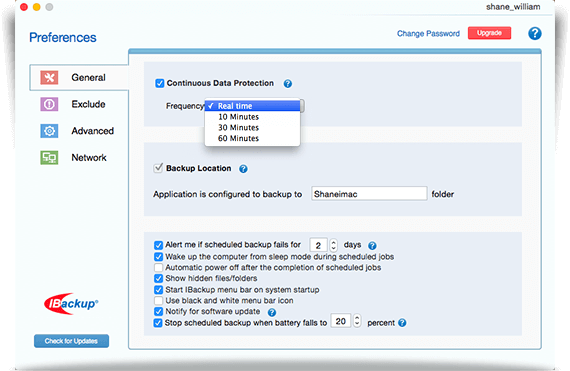Select Real time frequency option
The image size is (570, 371).
[253, 106]
